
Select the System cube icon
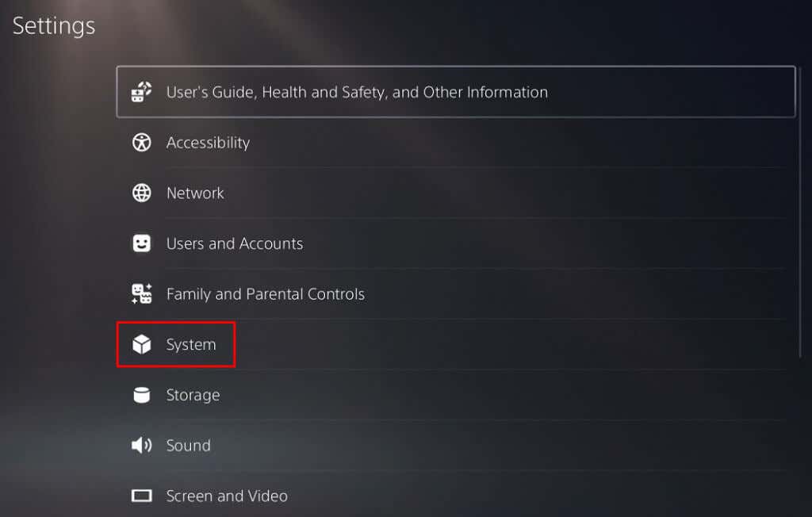point(141,344)
